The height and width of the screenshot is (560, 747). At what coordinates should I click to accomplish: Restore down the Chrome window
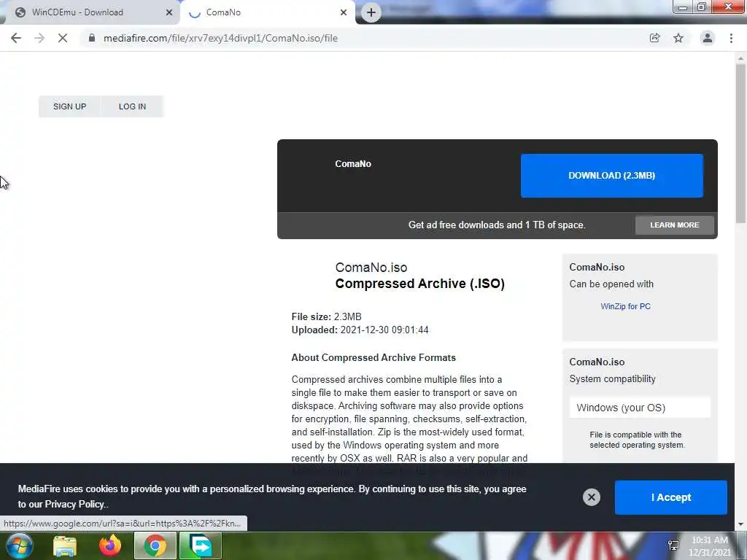(702, 7)
